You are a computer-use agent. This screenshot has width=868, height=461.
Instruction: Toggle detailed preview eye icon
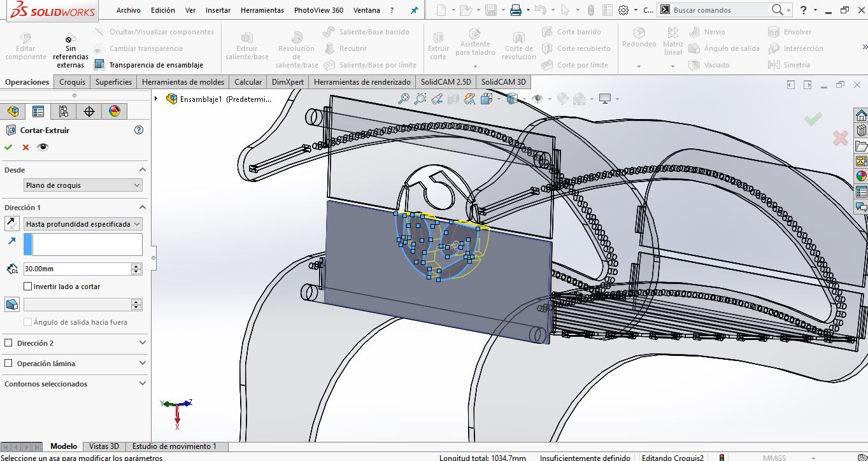43,147
